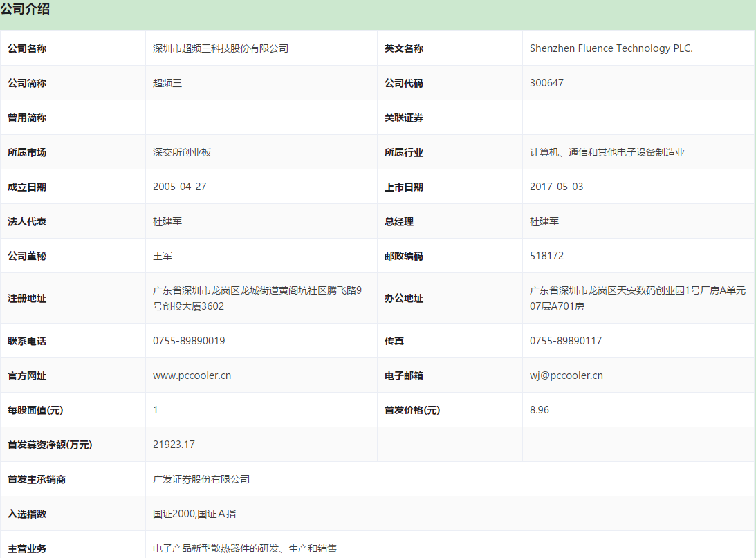Click board secretary name 王军
Image resolution: width=756 pixels, height=558 pixels.
(x=163, y=256)
